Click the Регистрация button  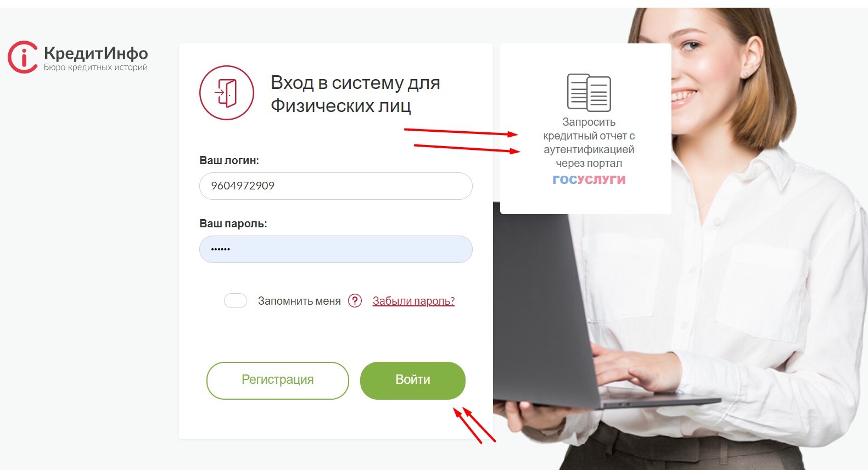click(x=278, y=381)
